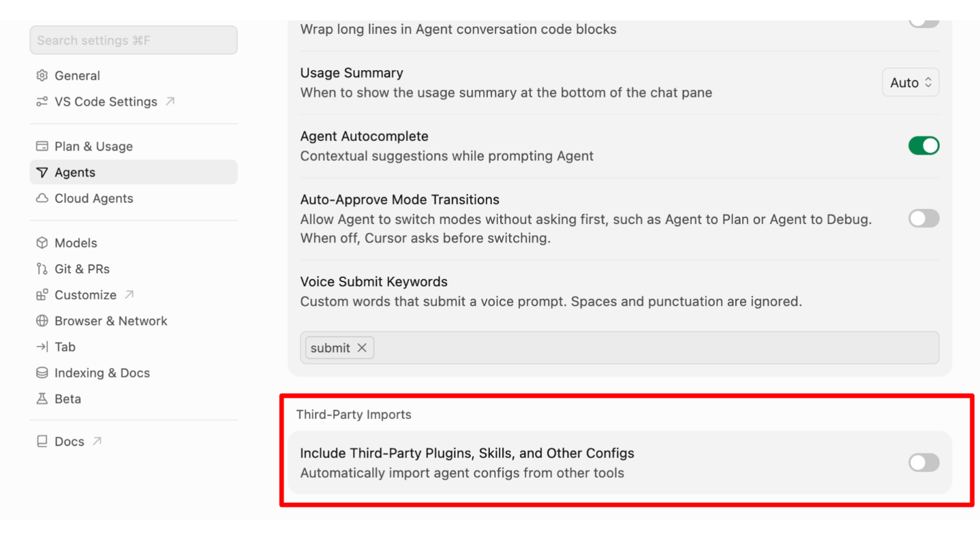Viewport: 980px width, 545px height.
Task: Click the General gear icon
Action: coord(42,76)
